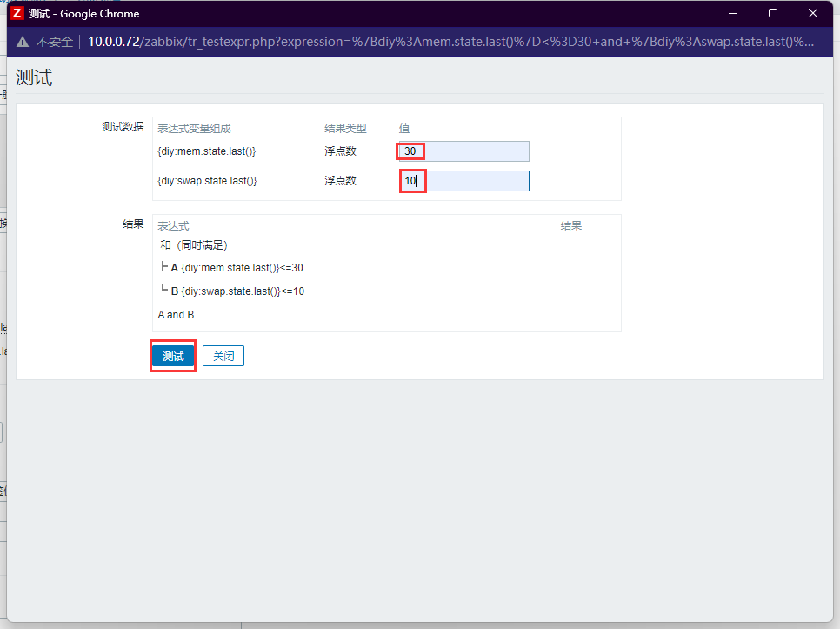Select the URL in the address bar
The height and width of the screenshot is (629, 840).
tap(450, 42)
